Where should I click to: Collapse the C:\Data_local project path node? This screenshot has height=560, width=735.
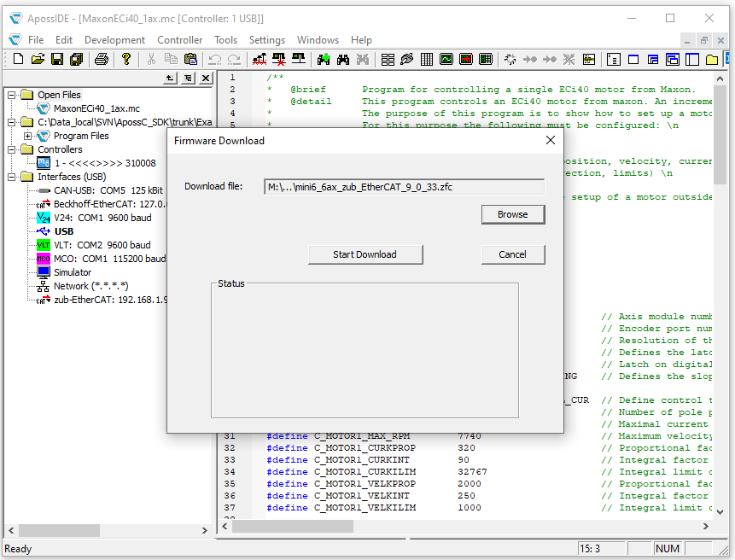click(12, 122)
